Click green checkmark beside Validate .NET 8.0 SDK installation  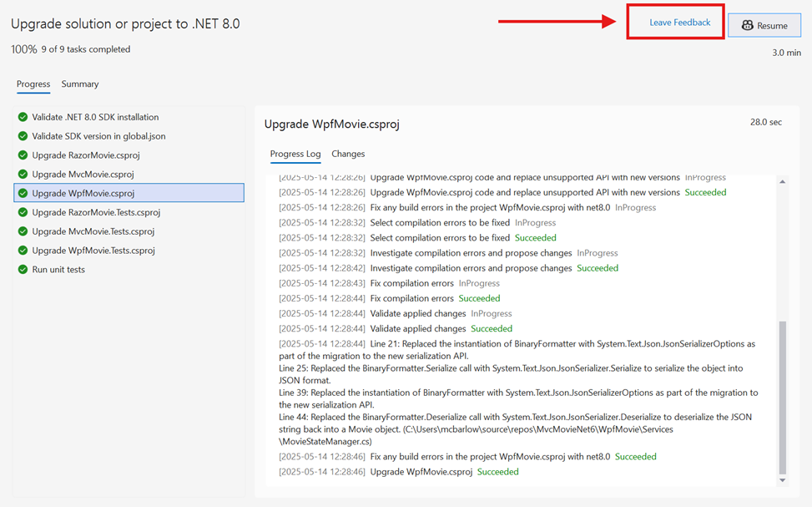[23, 117]
